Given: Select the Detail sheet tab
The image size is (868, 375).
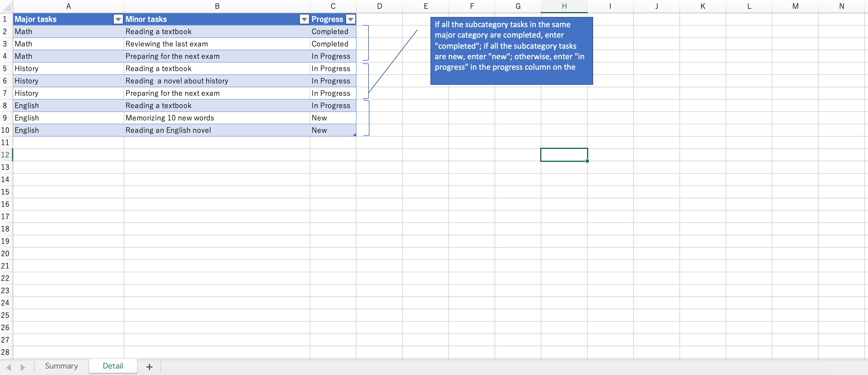Looking at the screenshot, I should [x=113, y=366].
